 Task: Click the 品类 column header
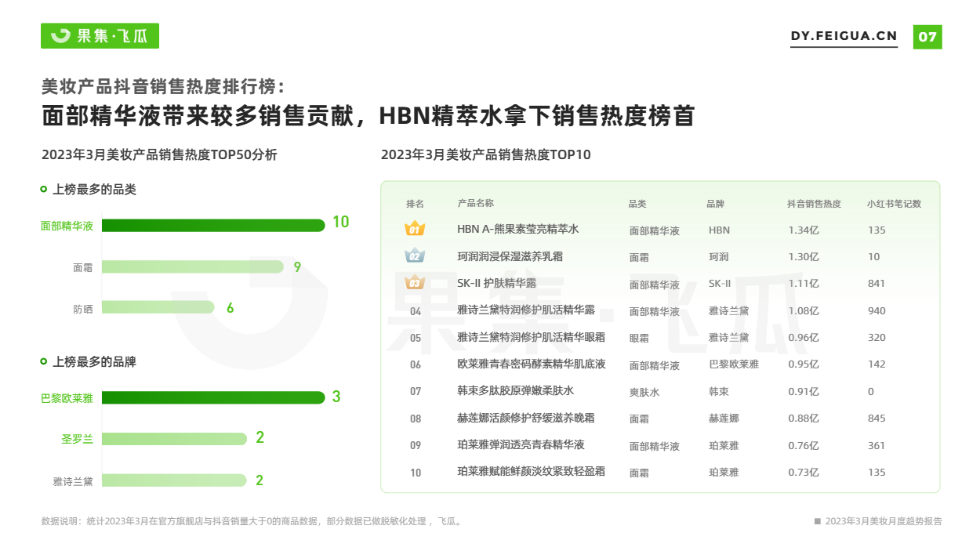click(637, 204)
